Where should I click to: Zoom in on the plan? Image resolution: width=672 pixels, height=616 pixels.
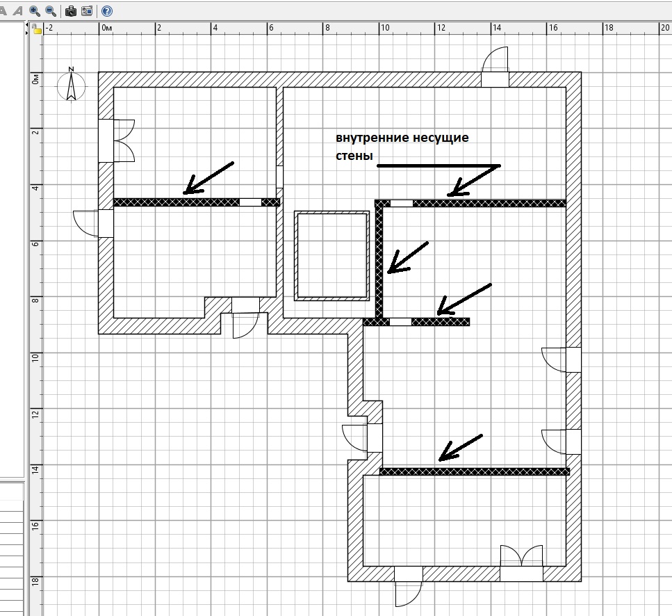point(35,10)
